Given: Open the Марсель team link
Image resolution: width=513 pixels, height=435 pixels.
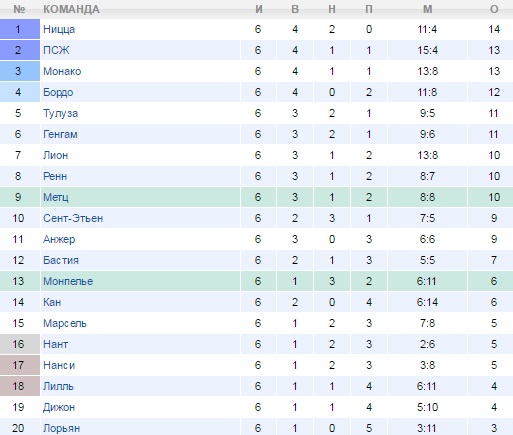Looking at the screenshot, I should pyautogui.click(x=65, y=323).
